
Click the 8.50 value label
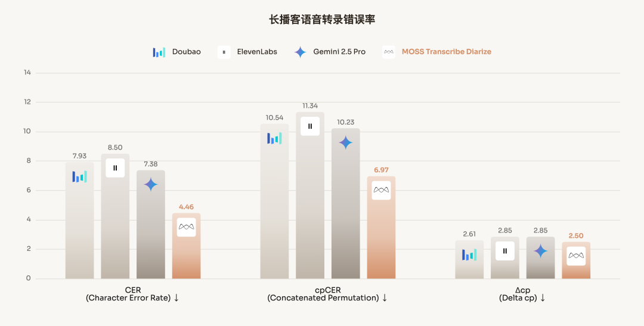pos(115,147)
